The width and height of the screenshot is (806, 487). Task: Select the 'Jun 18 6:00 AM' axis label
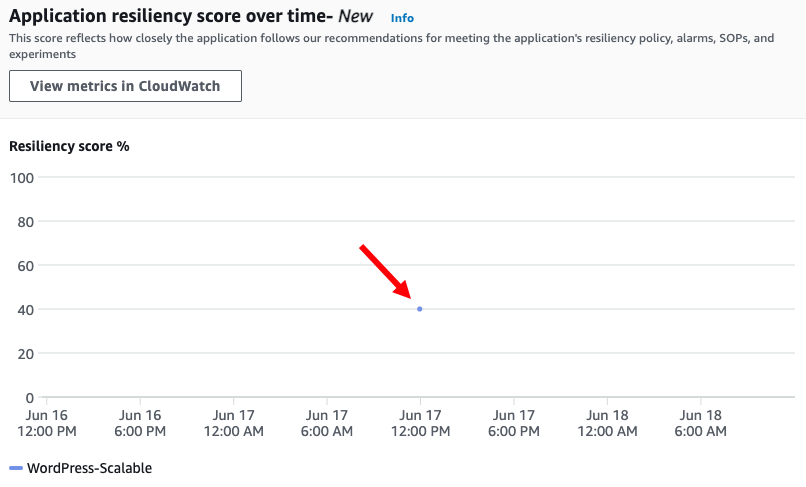coord(701,423)
